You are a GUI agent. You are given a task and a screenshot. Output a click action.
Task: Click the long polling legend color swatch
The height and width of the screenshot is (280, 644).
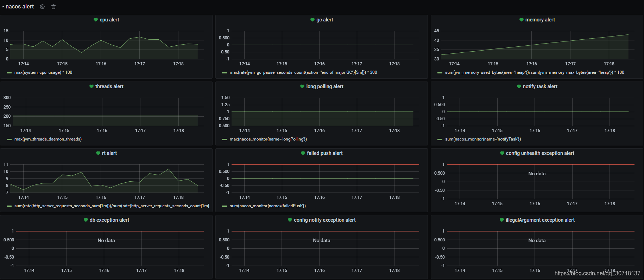click(225, 139)
